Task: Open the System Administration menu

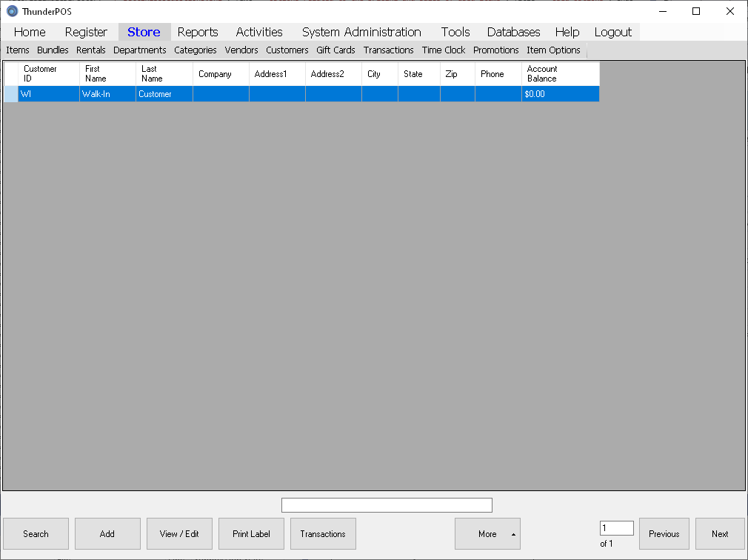Action: point(361,32)
